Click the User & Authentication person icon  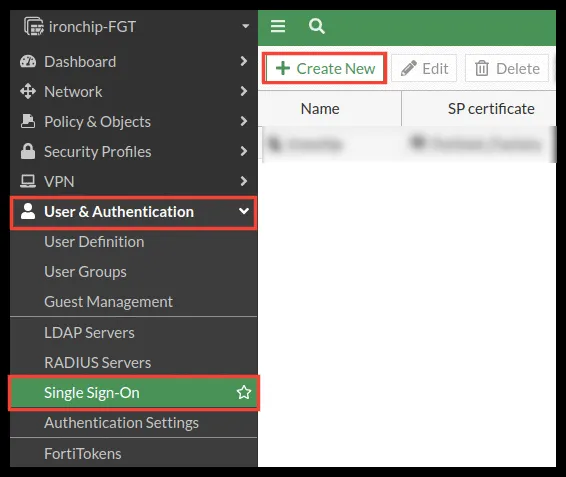(x=28, y=211)
